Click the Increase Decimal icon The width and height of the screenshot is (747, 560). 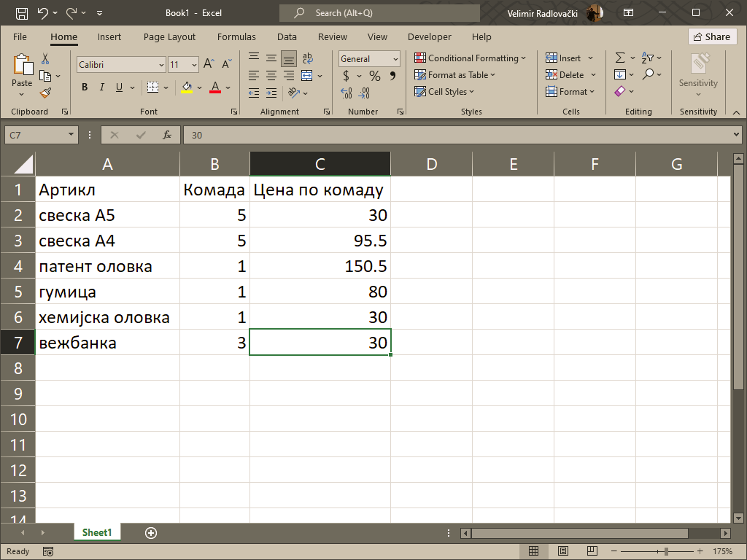pyautogui.click(x=347, y=93)
